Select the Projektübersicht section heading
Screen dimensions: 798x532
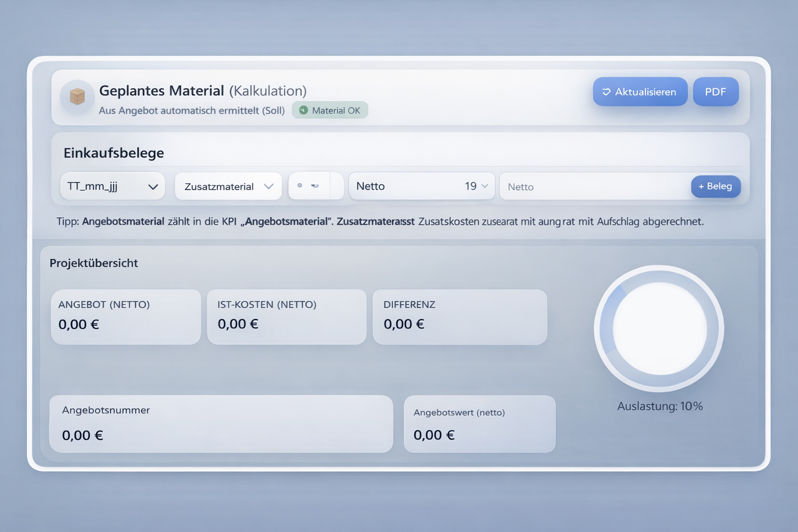pyautogui.click(x=94, y=263)
